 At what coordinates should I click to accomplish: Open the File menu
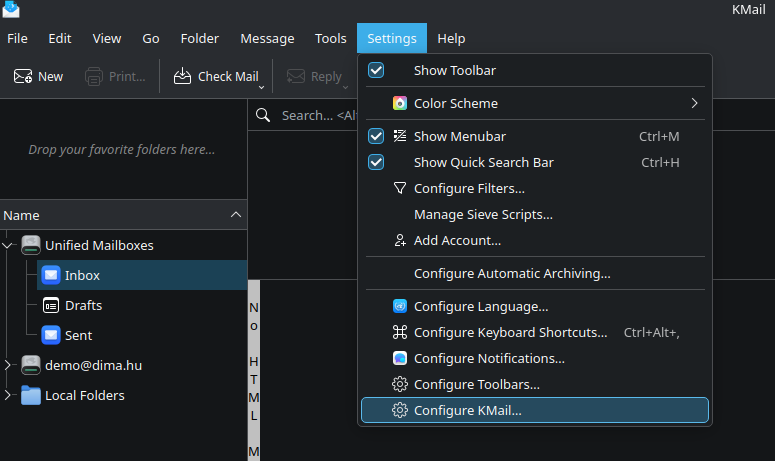(x=17, y=38)
